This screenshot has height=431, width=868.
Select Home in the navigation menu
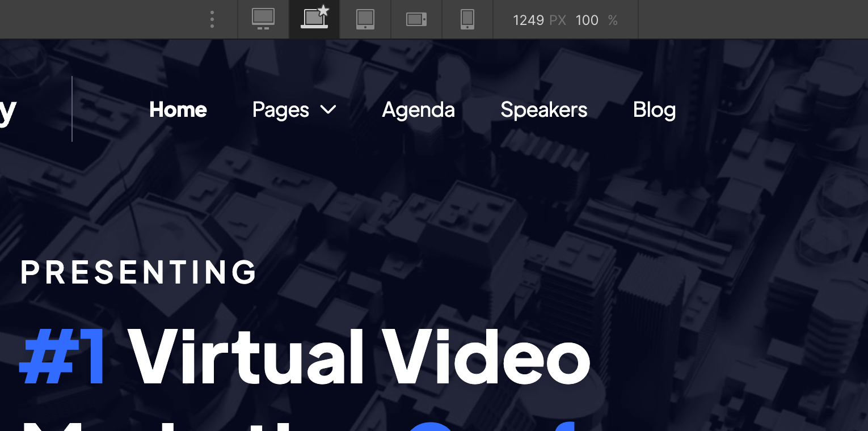[x=178, y=109]
